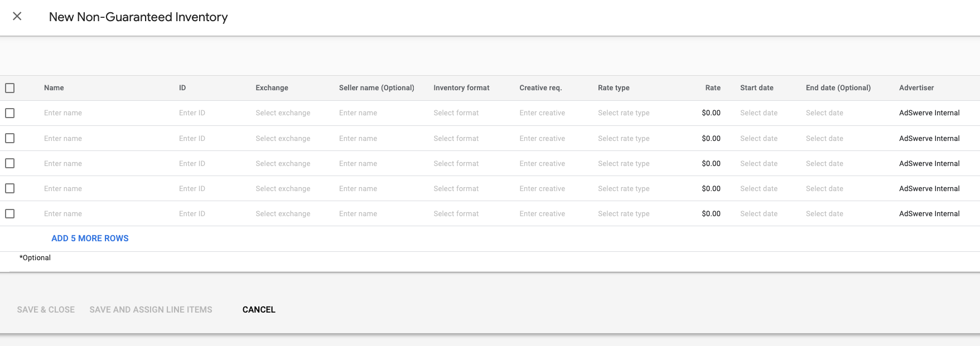Image resolution: width=980 pixels, height=346 pixels.
Task: Click the ID column header
Action: point(182,88)
